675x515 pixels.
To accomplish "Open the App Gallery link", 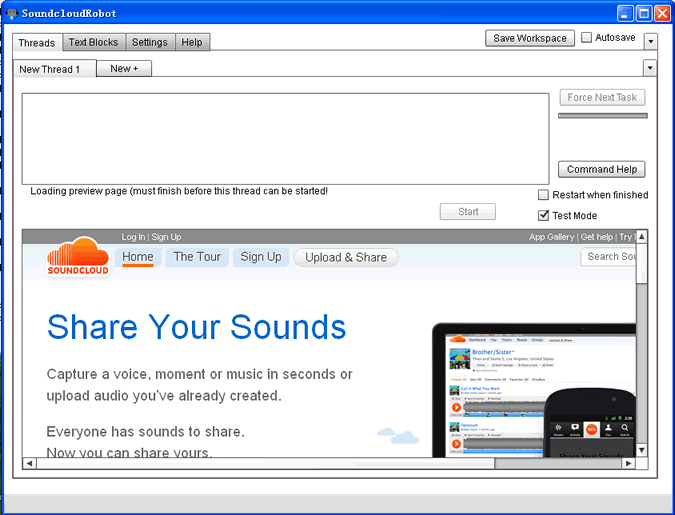I will (551, 237).
